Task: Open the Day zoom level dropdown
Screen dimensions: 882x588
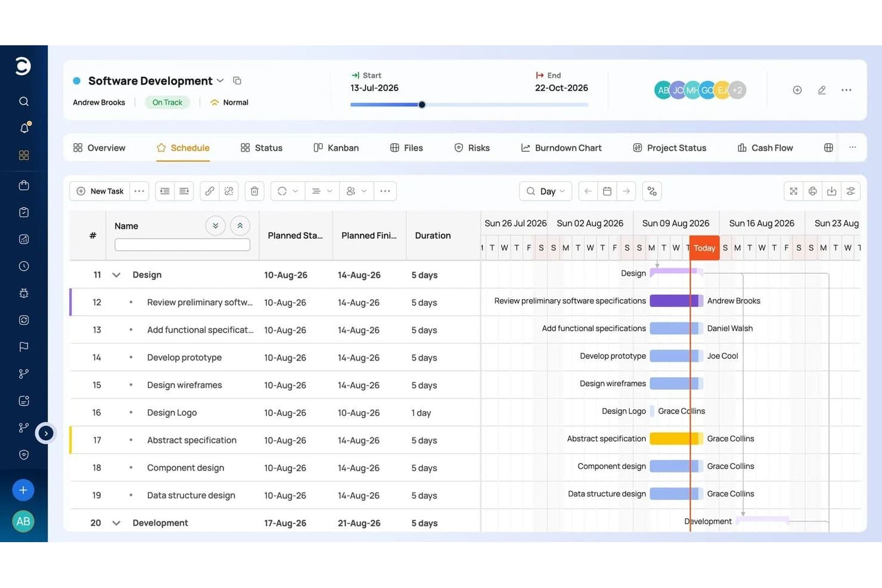Action: coord(546,191)
